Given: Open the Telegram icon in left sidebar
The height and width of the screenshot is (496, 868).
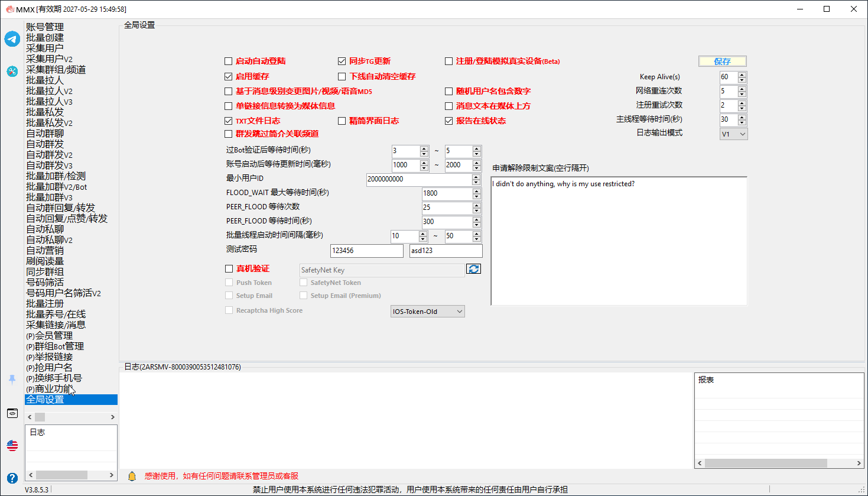Looking at the screenshot, I should (12, 39).
